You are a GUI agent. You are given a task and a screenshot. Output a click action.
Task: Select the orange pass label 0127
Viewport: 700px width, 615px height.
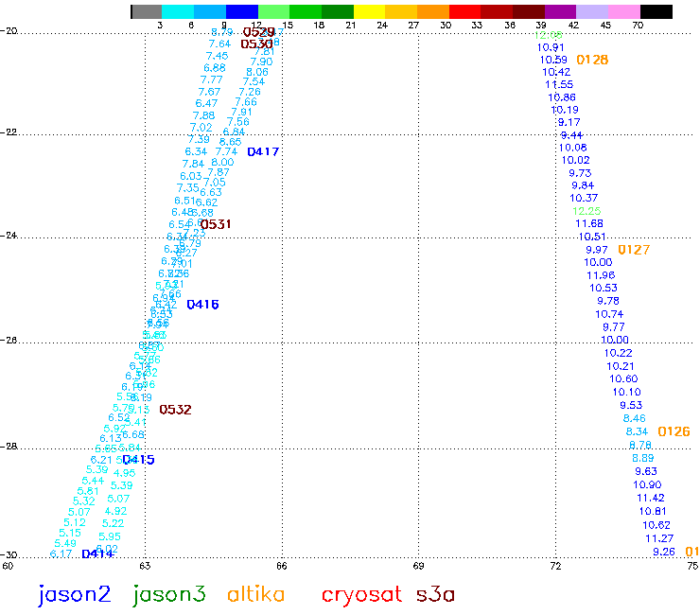[634, 250]
